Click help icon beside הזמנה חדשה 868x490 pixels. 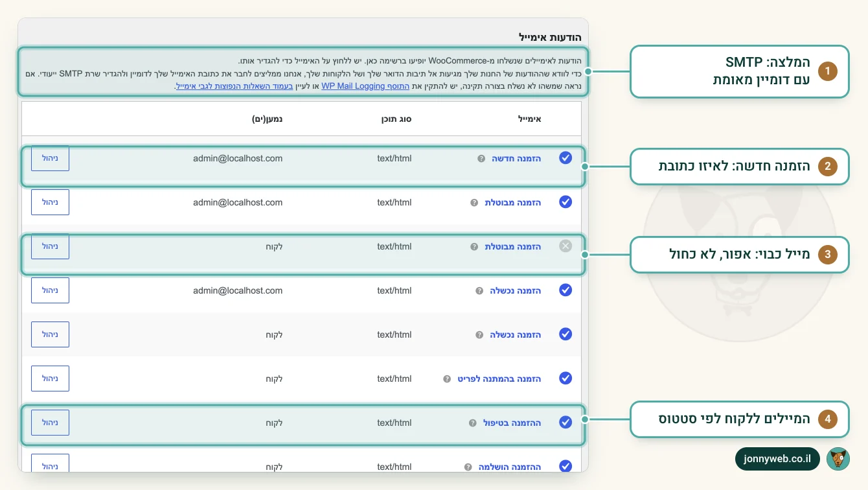coord(481,158)
